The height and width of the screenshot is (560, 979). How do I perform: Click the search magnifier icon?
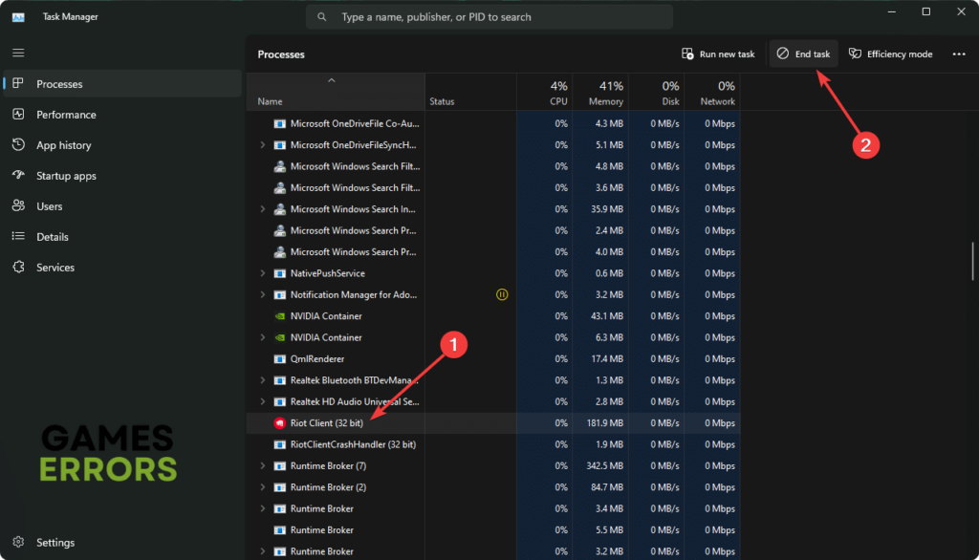321,16
